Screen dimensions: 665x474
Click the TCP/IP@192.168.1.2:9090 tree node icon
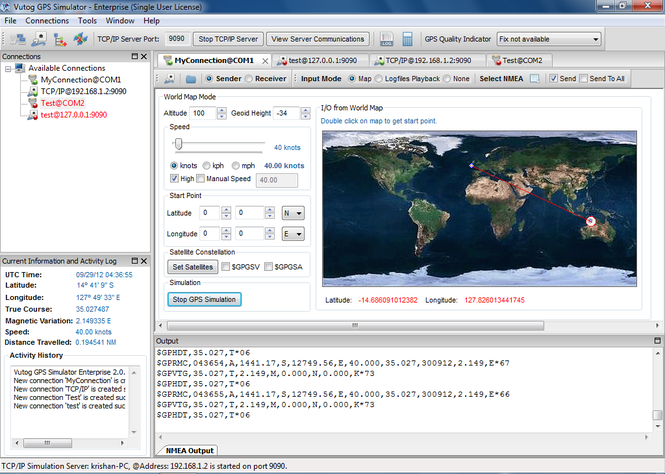33,91
